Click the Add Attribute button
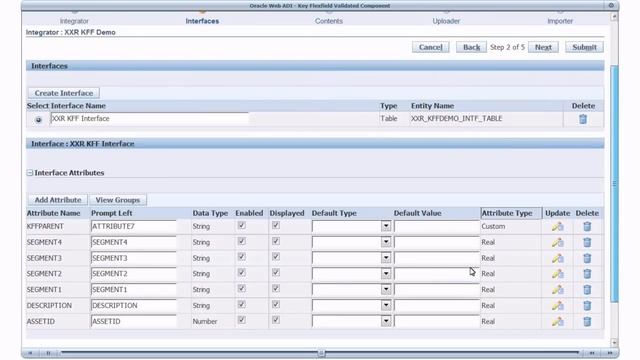640x360 pixels. [x=58, y=200]
